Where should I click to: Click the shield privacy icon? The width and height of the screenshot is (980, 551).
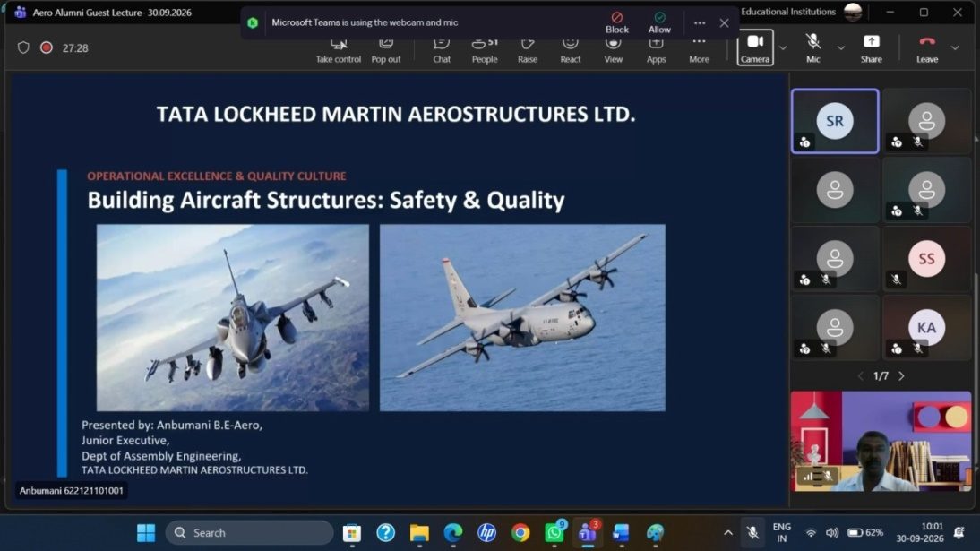click(x=23, y=47)
